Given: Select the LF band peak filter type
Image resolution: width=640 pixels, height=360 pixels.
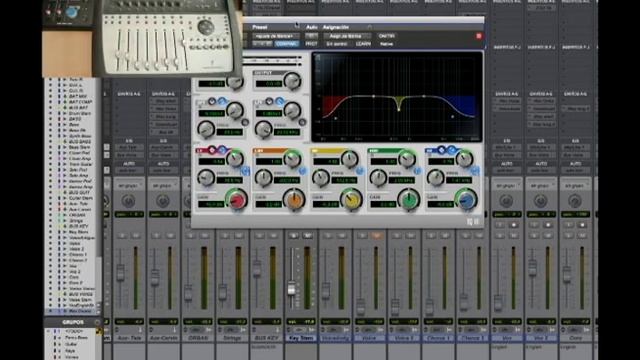Looking at the screenshot, I should [x=212, y=150].
